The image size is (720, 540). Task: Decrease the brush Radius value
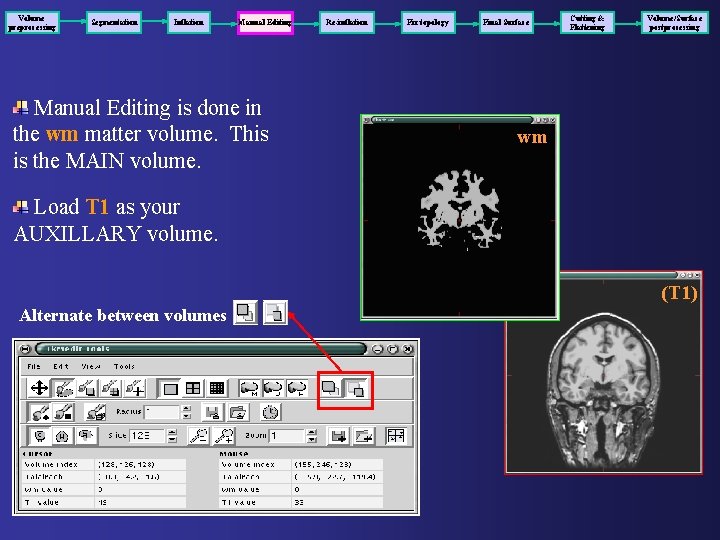click(186, 416)
